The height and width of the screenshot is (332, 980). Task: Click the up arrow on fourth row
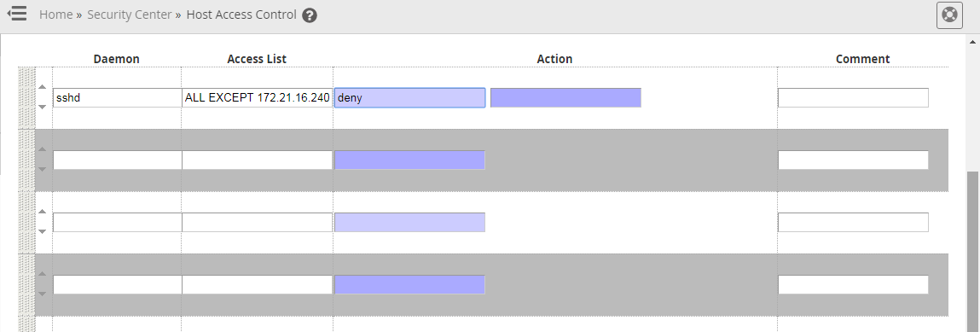click(x=43, y=274)
